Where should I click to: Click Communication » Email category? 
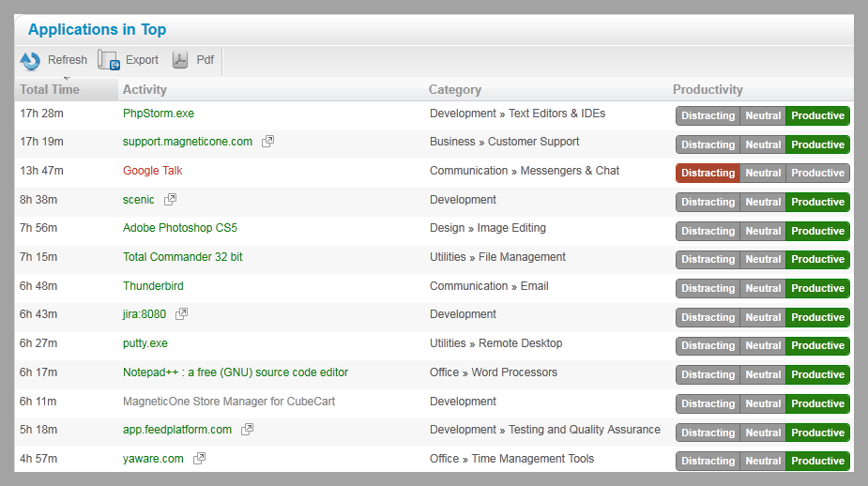point(489,286)
